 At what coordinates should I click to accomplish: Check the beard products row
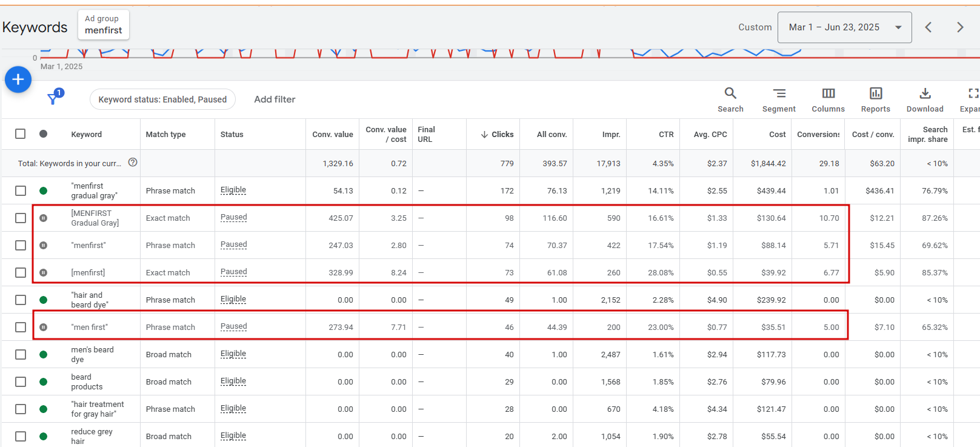(x=21, y=381)
